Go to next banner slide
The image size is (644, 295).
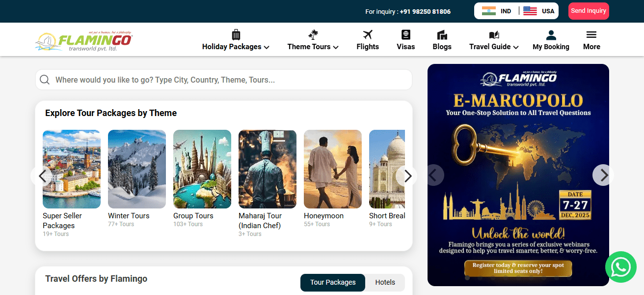point(603,175)
